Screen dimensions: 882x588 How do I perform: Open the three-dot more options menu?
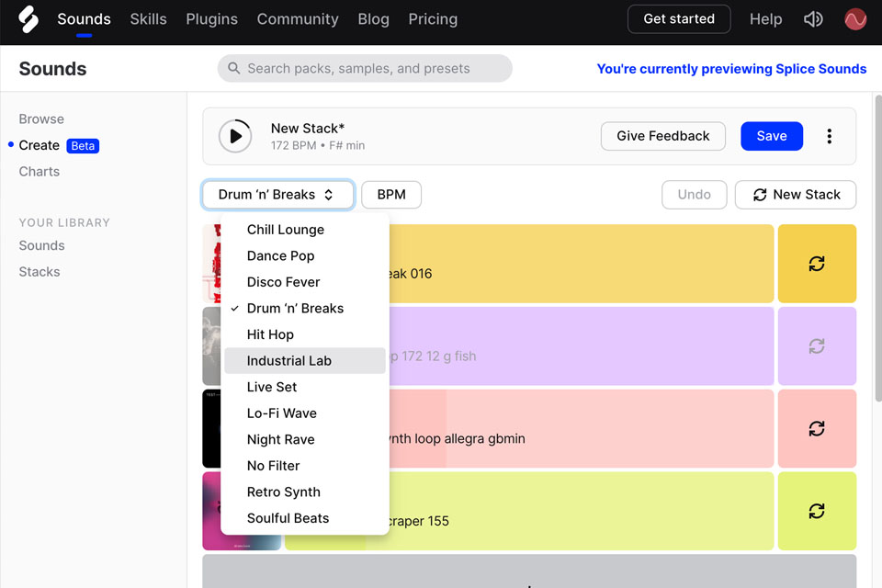pos(829,136)
